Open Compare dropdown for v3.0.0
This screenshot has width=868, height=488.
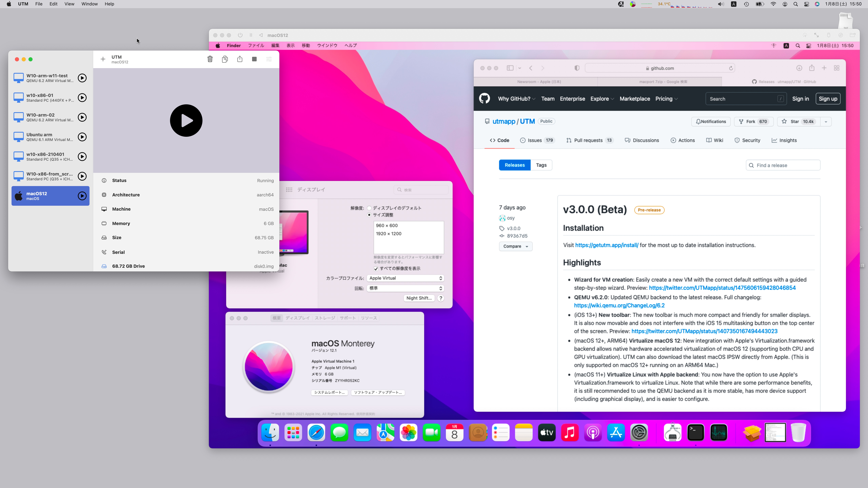pos(516,246)
